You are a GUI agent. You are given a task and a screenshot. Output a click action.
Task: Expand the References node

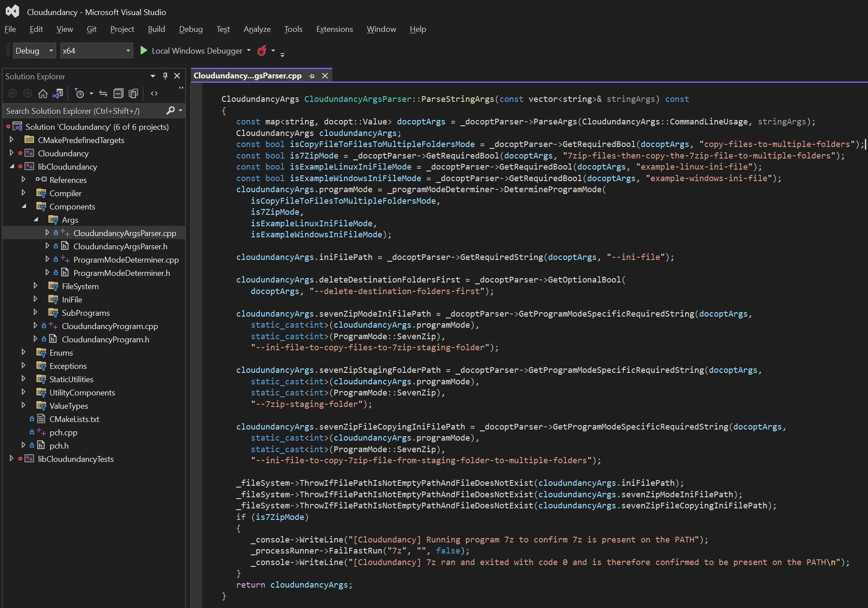[24, 180]
